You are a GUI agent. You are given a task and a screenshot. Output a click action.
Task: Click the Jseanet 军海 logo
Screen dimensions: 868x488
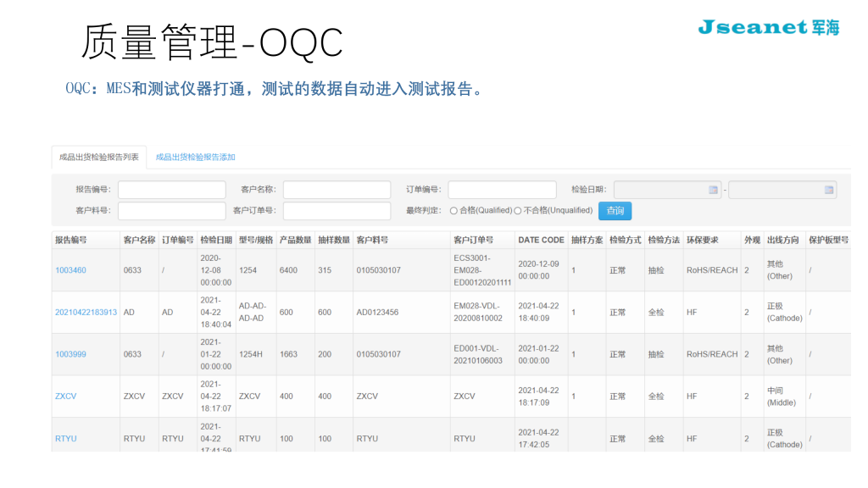768,27
